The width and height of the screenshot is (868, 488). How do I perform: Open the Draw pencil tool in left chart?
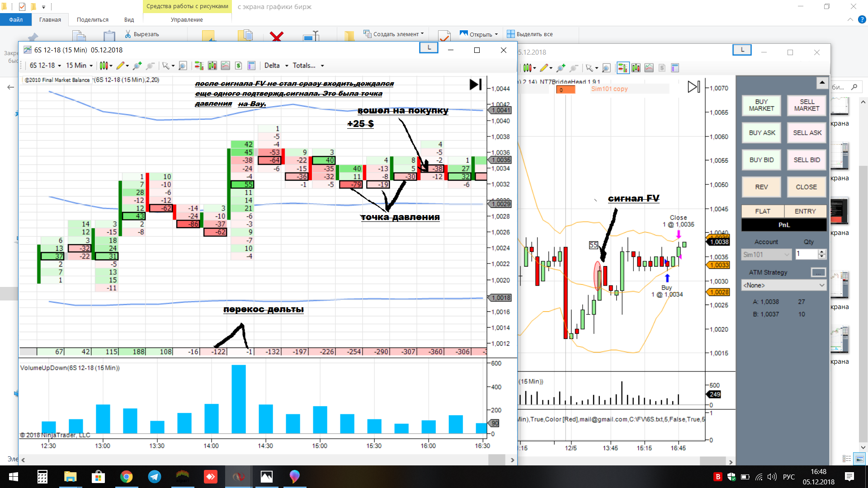pos(120,66)
